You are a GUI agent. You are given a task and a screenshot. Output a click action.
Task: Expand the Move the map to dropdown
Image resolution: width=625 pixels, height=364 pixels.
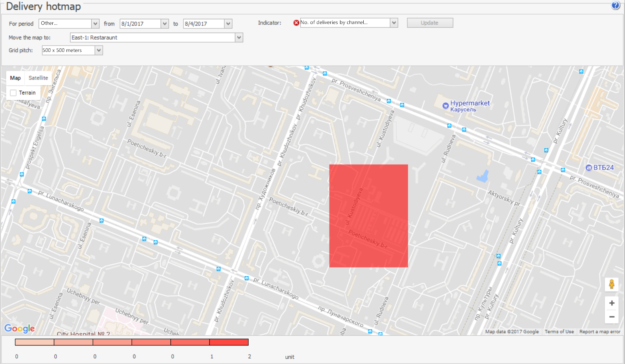pyautogui.click(x=239, y=38)
